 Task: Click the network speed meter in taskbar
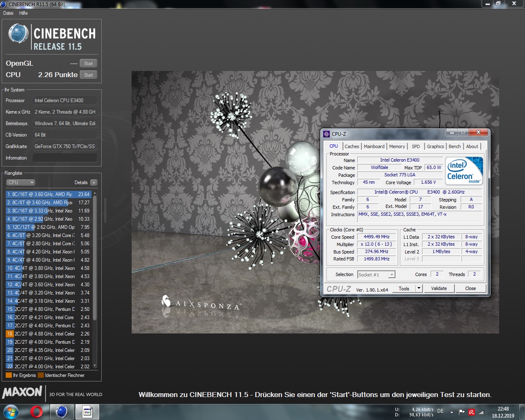[414, 412]
